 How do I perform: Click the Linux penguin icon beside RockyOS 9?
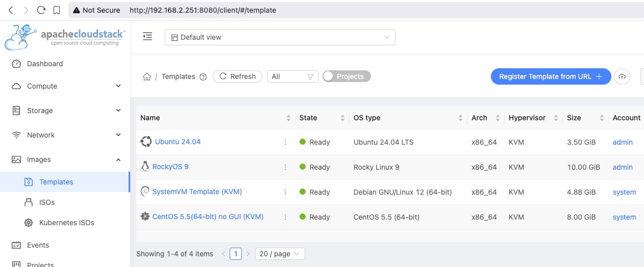(x=145, y=167)
